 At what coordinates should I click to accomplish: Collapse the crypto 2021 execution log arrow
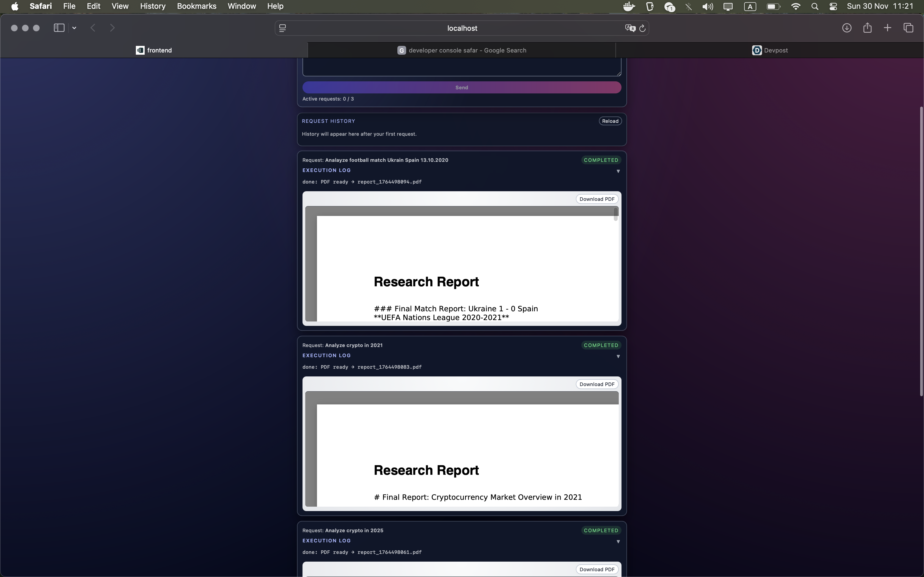point(618,356)
